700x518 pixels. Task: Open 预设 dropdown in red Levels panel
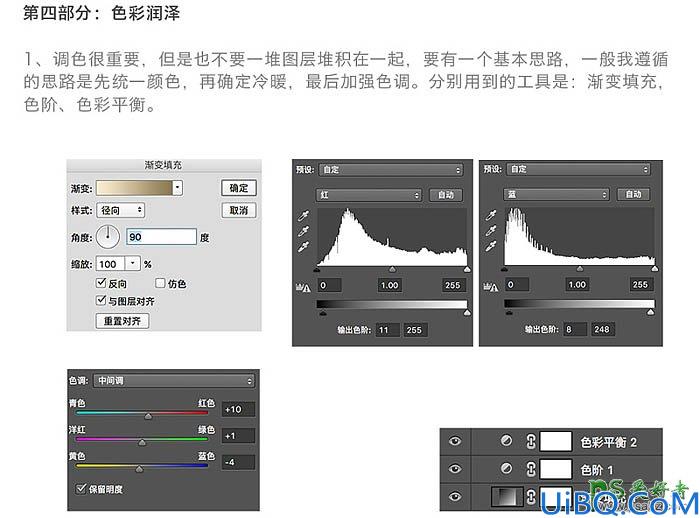pos(391,170)
